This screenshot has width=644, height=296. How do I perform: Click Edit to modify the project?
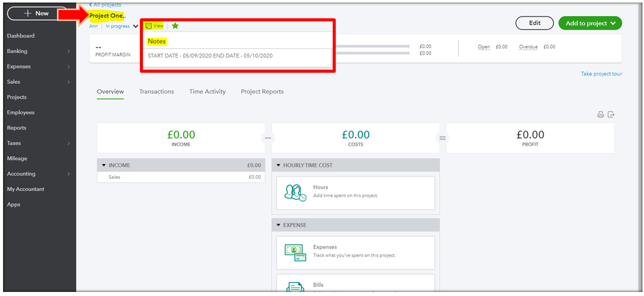(534, 23)
